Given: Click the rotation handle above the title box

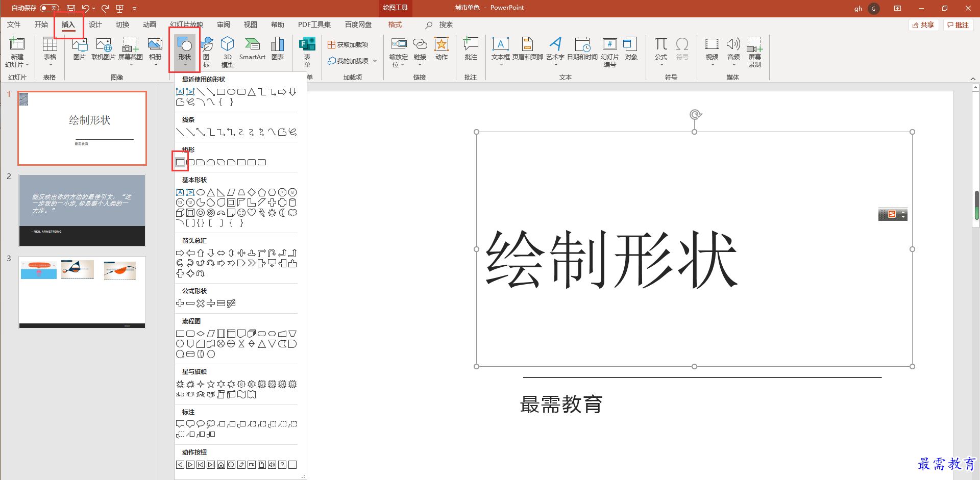Looking at the screenshot, I should point(695,114).
